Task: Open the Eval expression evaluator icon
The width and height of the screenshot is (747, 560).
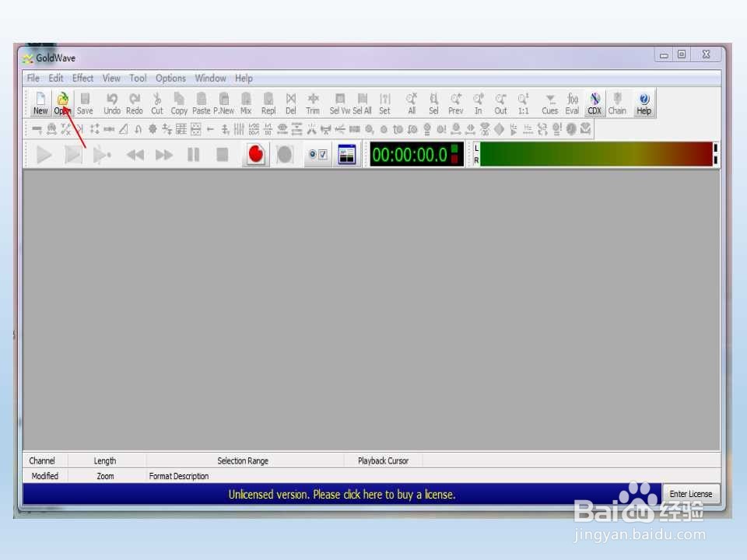Action: [572, 103]
